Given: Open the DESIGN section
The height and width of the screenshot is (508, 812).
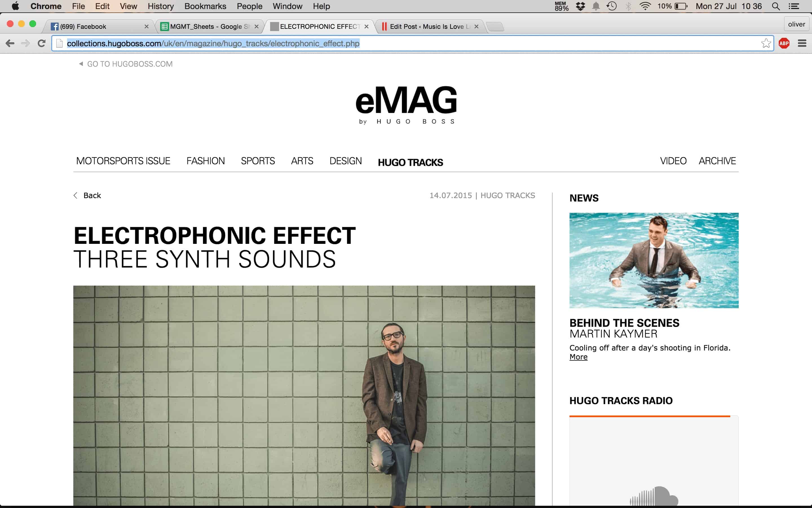Looking at the screenshot, I should [346, 161].
